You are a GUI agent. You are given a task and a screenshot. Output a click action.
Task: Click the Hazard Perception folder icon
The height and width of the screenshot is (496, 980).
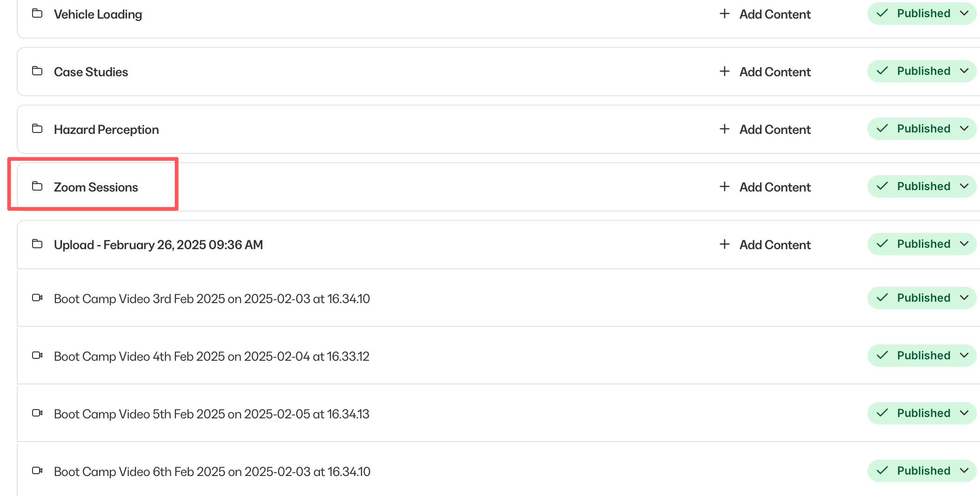coord(37,129)
